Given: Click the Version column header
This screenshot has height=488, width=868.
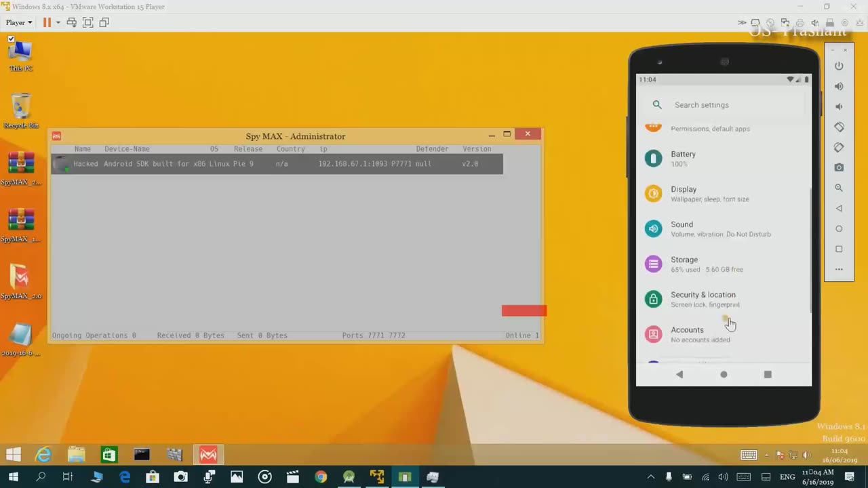Looking at the screenshot, I should click(477, 149).
